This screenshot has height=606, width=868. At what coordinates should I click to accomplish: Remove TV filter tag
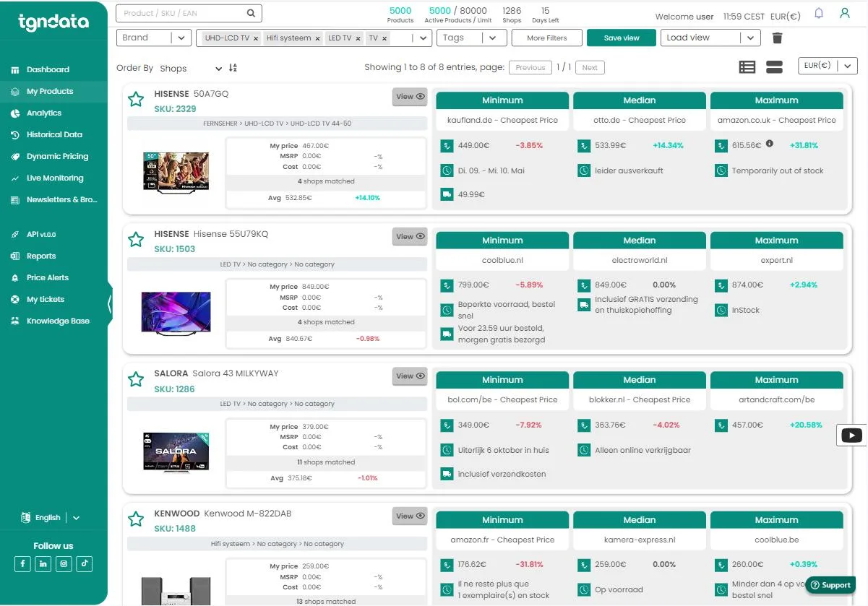pos(384,38)
